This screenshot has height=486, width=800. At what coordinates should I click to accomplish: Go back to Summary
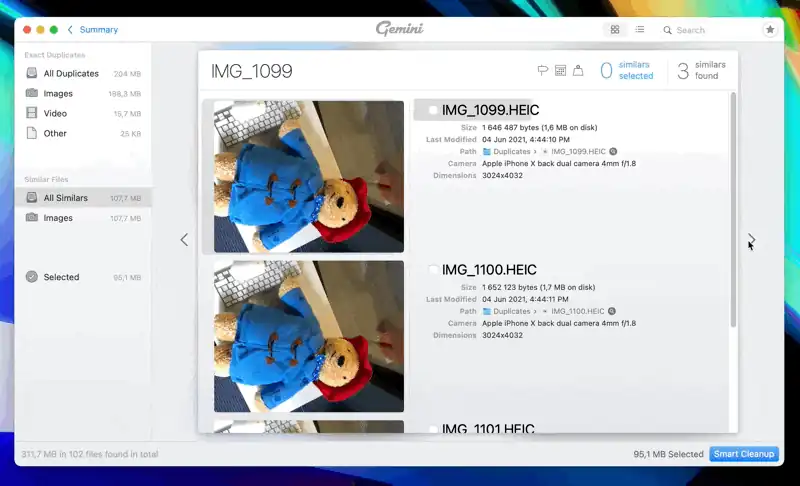[93, 30]
